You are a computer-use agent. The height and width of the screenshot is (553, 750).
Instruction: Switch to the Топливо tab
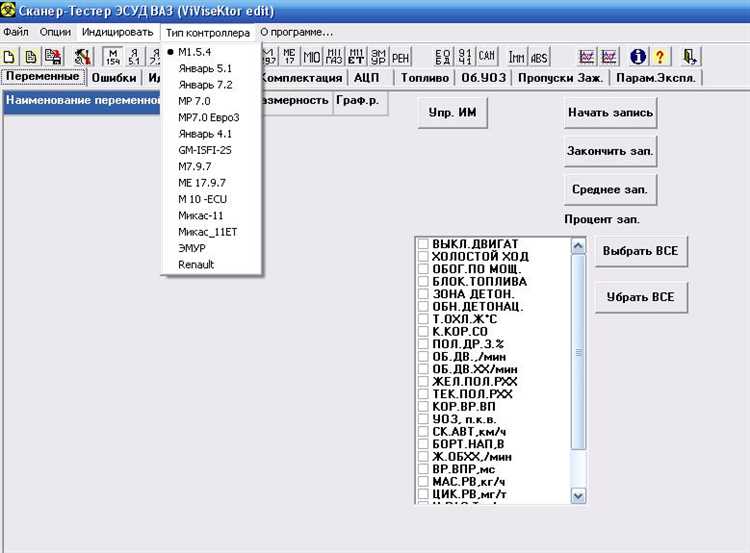coord(425,77)
